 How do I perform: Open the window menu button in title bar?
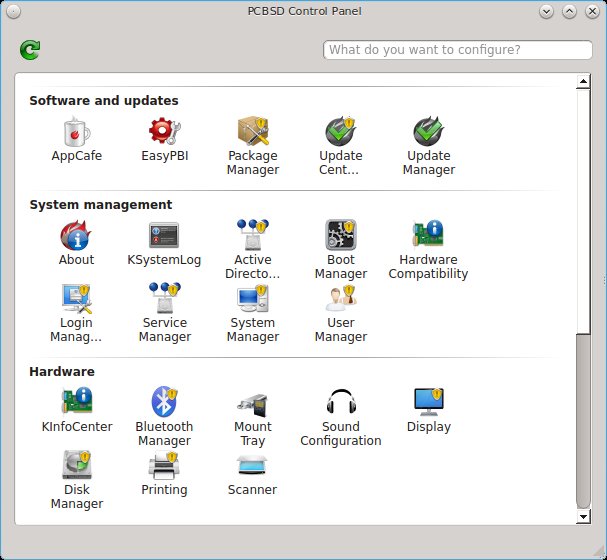(x=14, y=12)
